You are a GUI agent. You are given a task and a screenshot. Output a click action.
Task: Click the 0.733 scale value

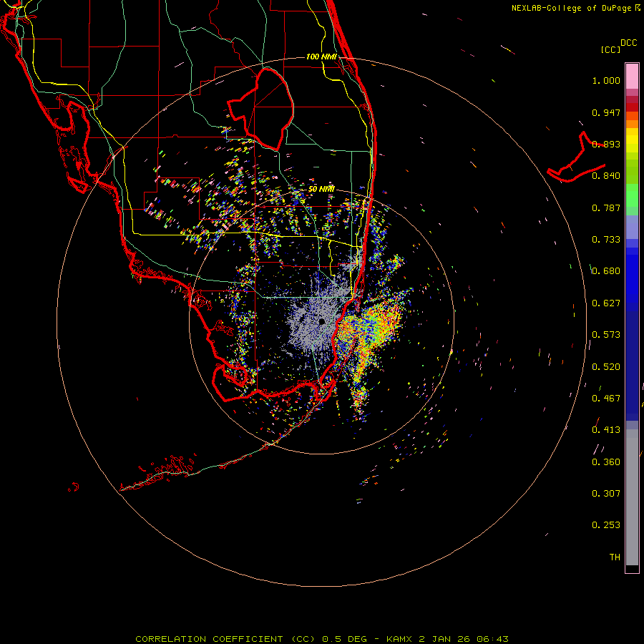point(606,240)
